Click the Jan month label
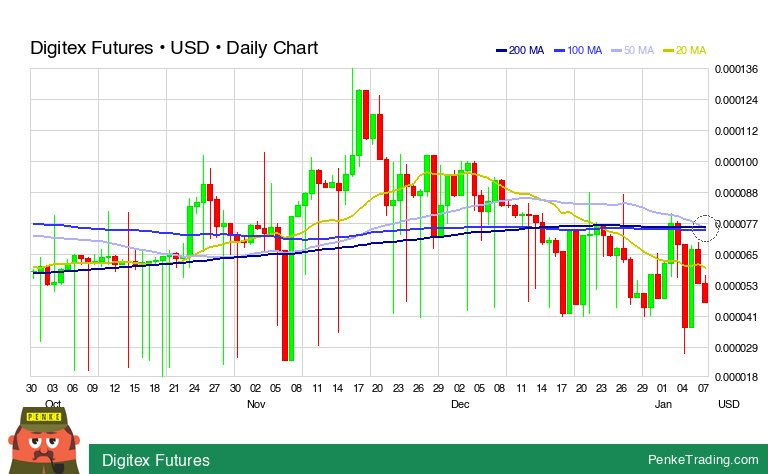The height and width of the screenshot is (474, 768). (x=663, y=404)
